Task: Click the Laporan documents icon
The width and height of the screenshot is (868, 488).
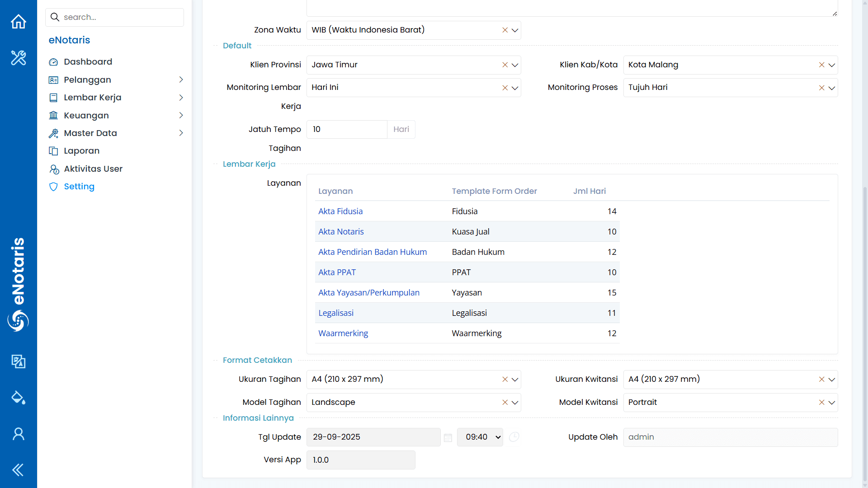Action: tap(53, 151)
